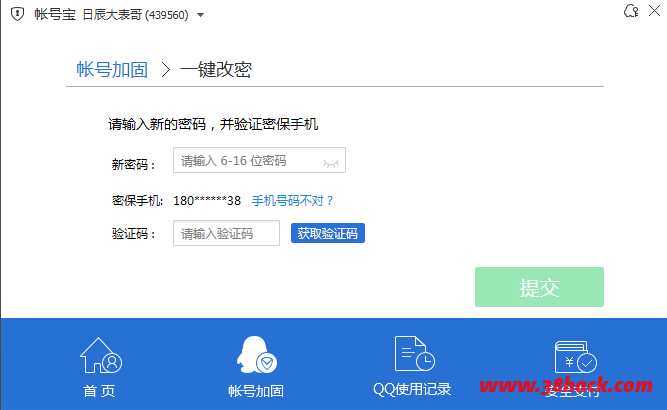Click the 一键改密 breadcrumb title

coord(216,69)
